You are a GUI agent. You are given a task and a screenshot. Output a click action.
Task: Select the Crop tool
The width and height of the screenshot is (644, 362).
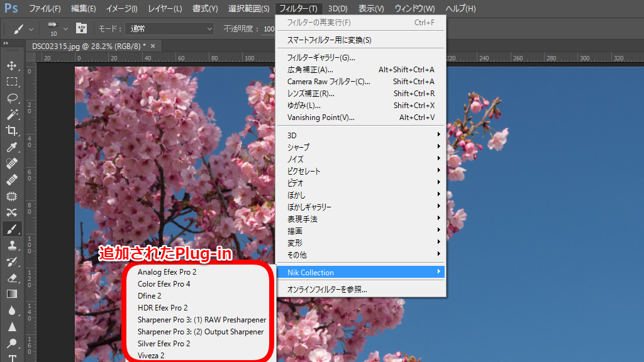click(x=12, y=131)
